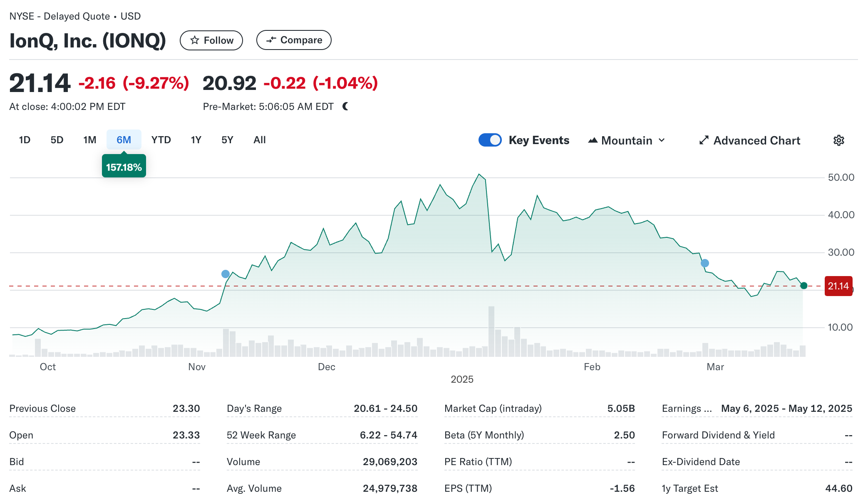The width and height of the screenshot is (868, 503).
Task: Select the 5Y time range
Action: (x=227, y=140)
